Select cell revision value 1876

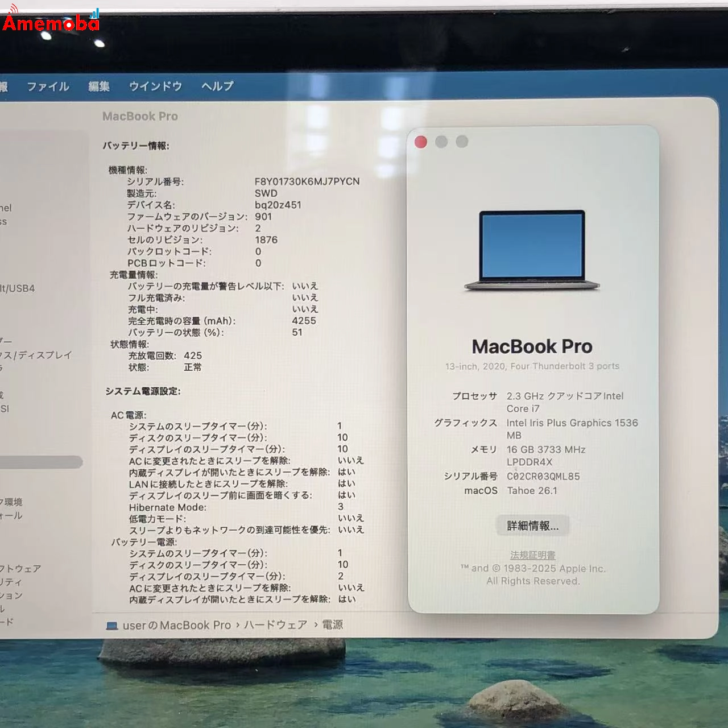click(266, 240)
